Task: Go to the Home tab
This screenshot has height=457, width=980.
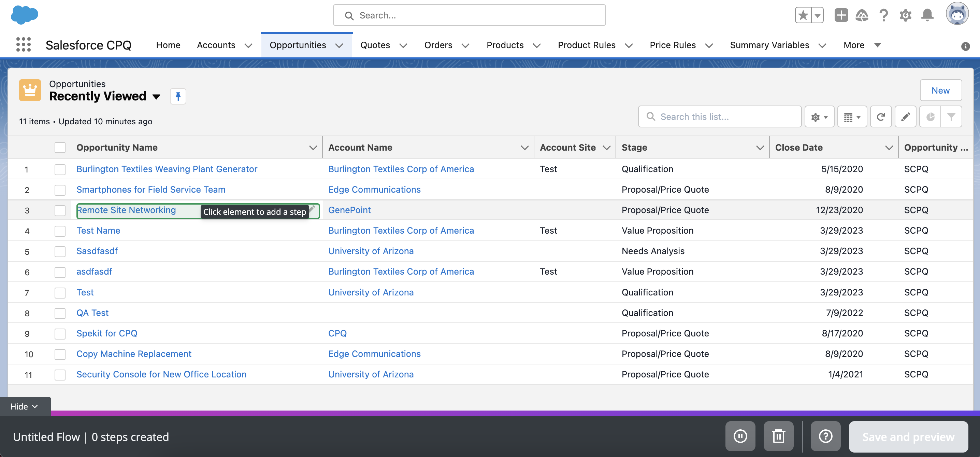Action: [x=168, y=45]
